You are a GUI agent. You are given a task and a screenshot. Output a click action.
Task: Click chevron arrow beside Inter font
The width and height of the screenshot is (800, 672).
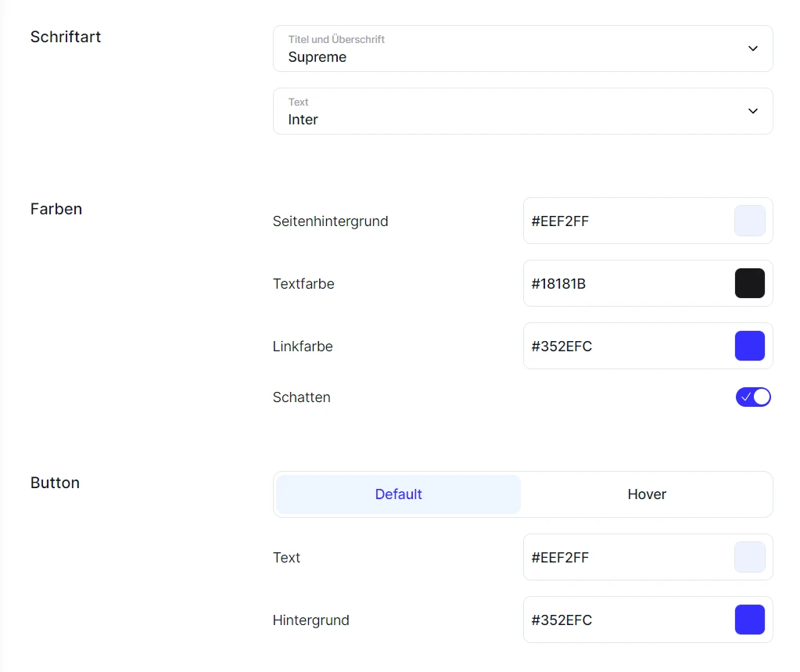(x=753, y=111)
